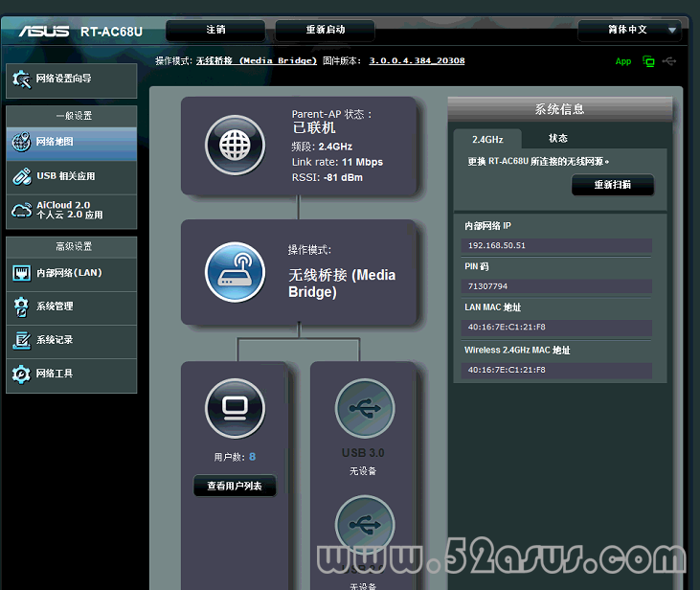Click the second USB port icon below USB 3.0

click(x=365, y=525)
